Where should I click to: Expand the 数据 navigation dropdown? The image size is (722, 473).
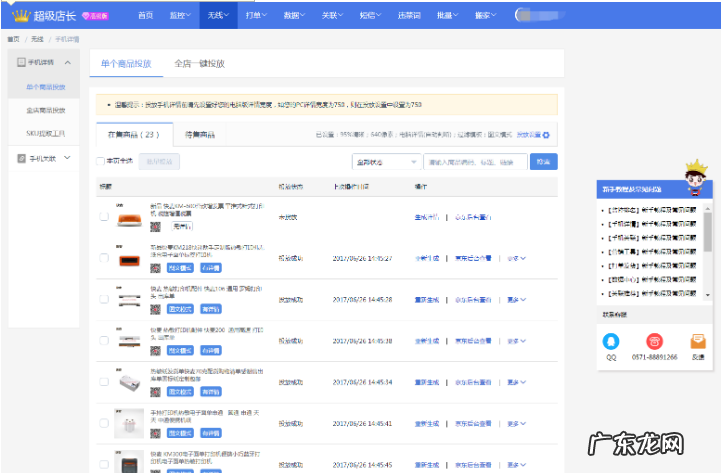coord(294,15)
